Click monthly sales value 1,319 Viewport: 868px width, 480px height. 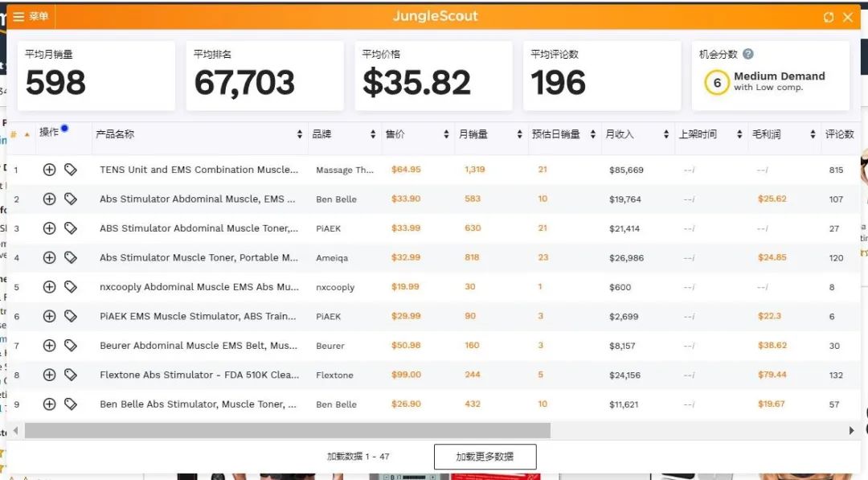click(x=474, y=170)
